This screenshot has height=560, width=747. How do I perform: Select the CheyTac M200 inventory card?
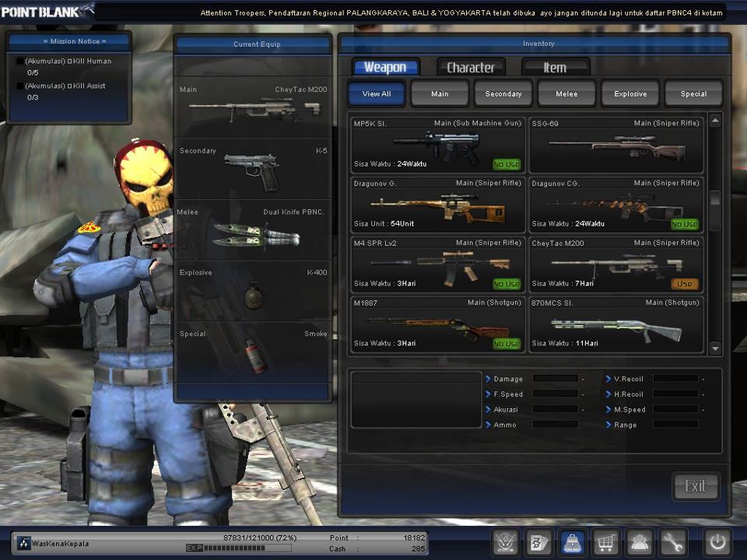click(x=616, y=264)
